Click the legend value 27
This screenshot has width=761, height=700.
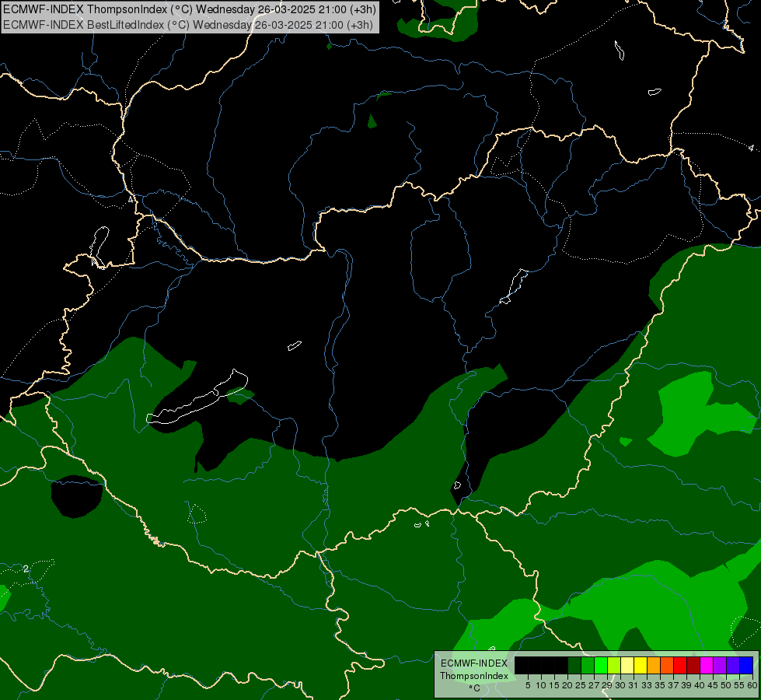coord(594,685)
